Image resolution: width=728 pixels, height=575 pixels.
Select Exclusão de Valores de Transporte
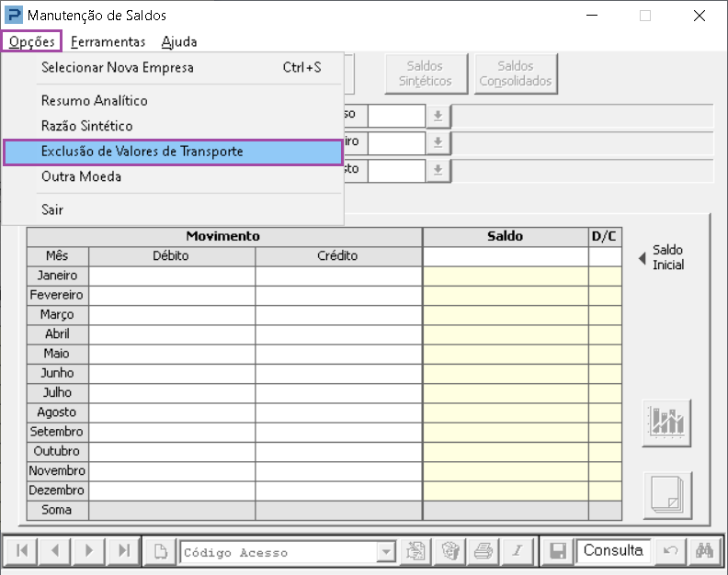point(173,152)
